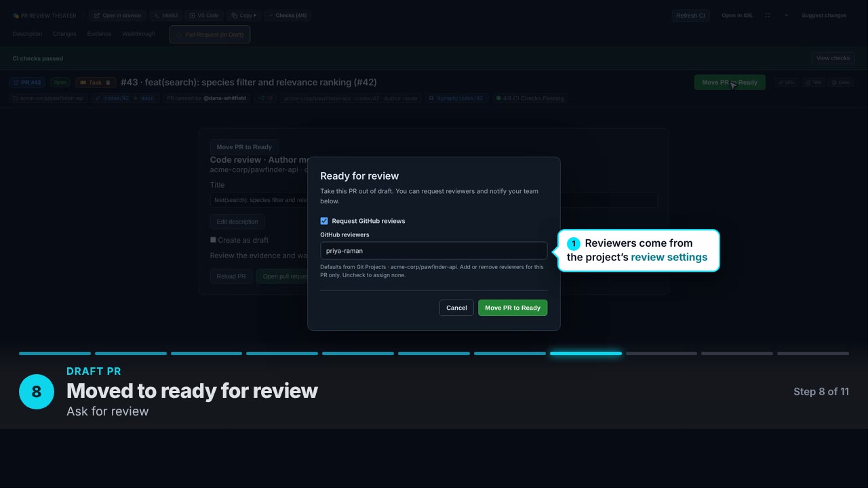The width and height of the screenshot is (868, 488).
Task: Click the CI checks passed banner text
Action: tap(38, 58)
